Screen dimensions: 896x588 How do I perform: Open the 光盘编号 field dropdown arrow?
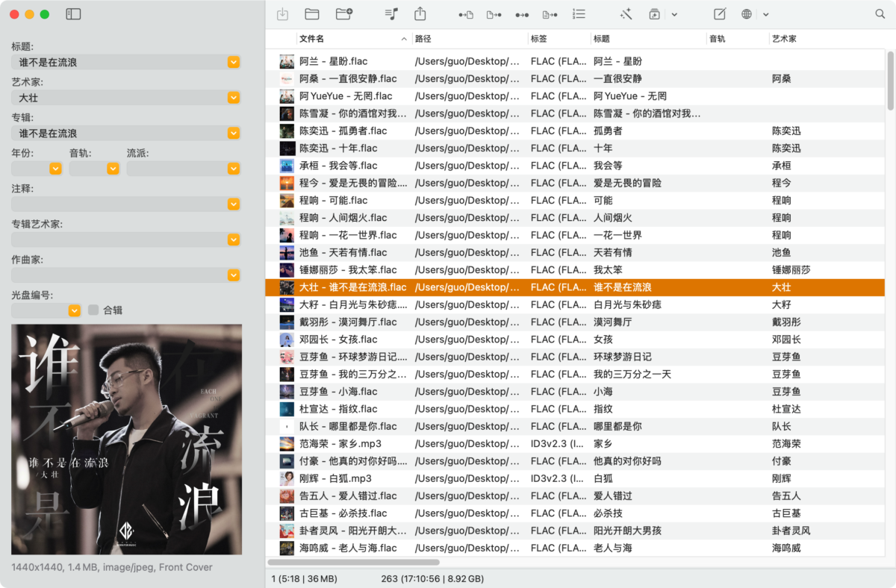tap(74, 310)
